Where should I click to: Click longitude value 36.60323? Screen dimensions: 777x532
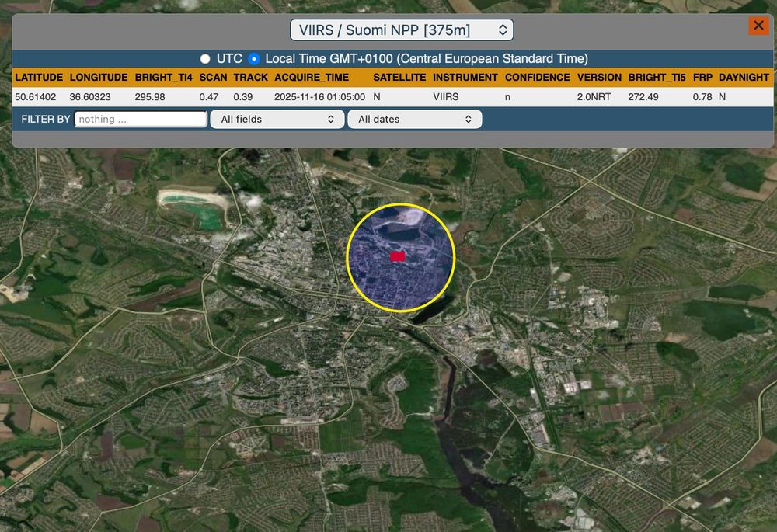coord(90,97)
